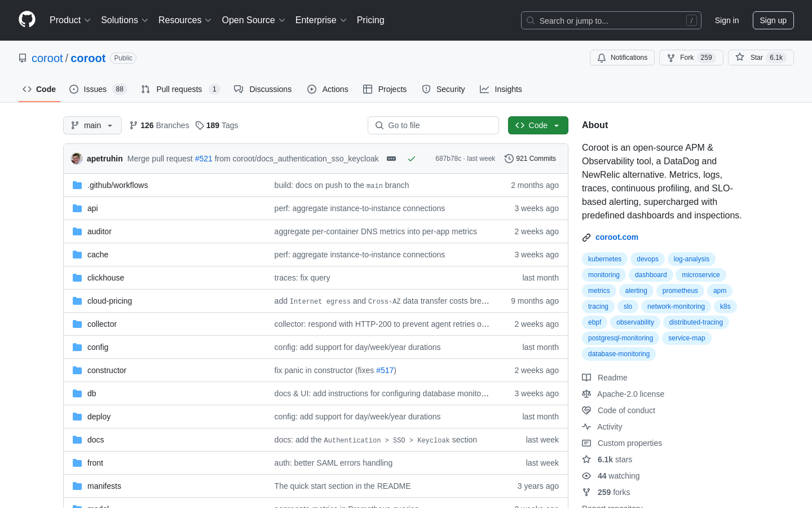Click the Go to file input
Screen dimensions: 812x508
coord(433,125)
